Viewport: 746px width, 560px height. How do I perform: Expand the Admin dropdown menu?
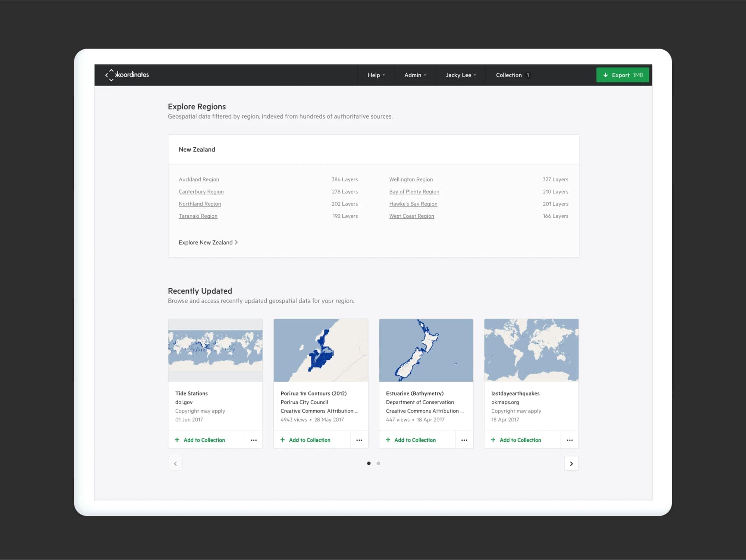[x=415, y=75]
